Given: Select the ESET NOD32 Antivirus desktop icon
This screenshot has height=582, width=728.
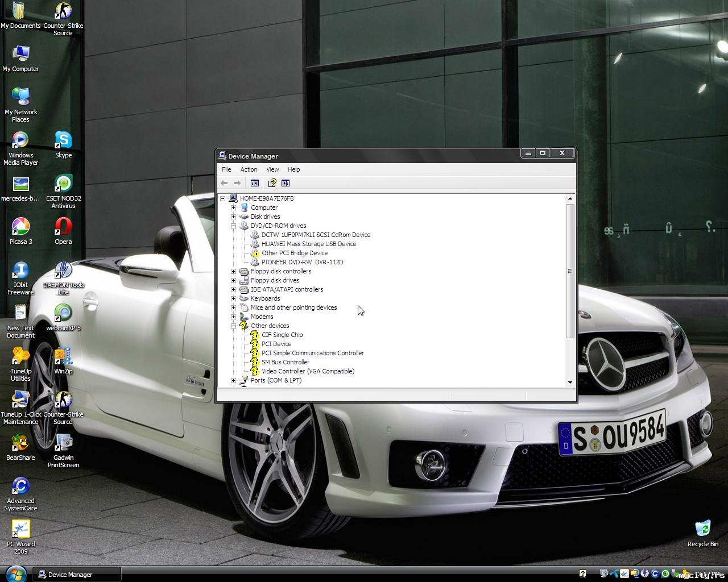Looking at the screenshot, I should tap(63, 192).
